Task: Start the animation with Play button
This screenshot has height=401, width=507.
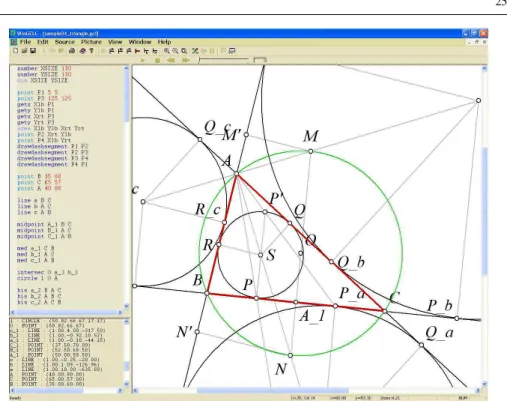Action: pyautogui.click(x=143, y=60)
